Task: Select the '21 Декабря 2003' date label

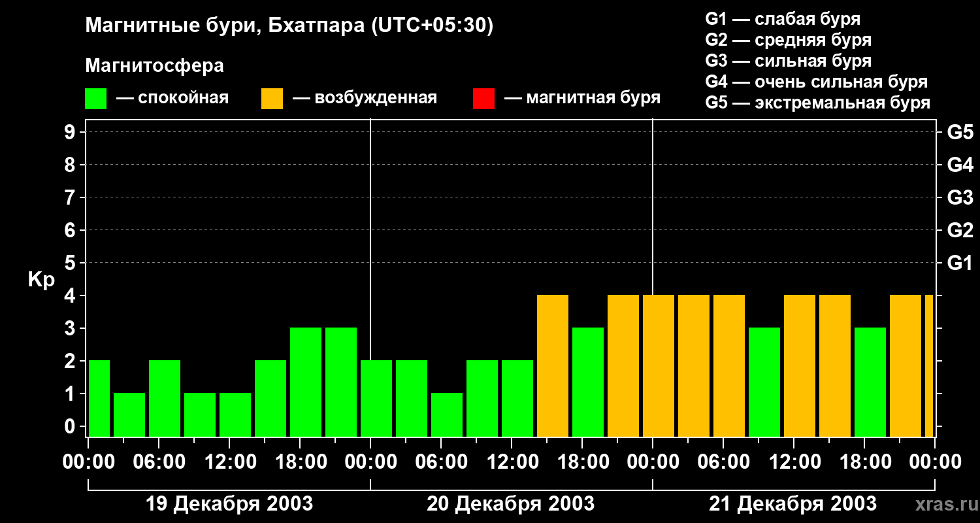Action: [x=793, y=504]
